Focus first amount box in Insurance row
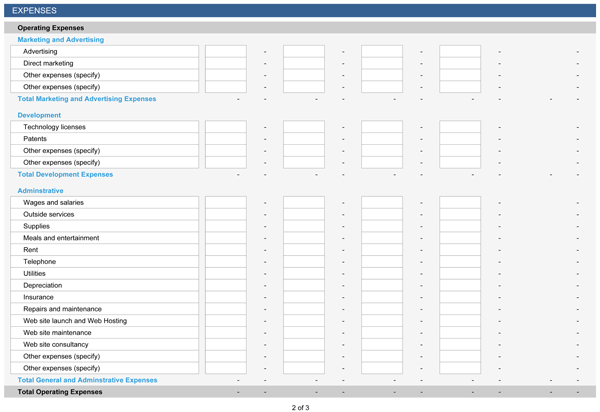This screenshot has width=600, height=412. point(226,298)
